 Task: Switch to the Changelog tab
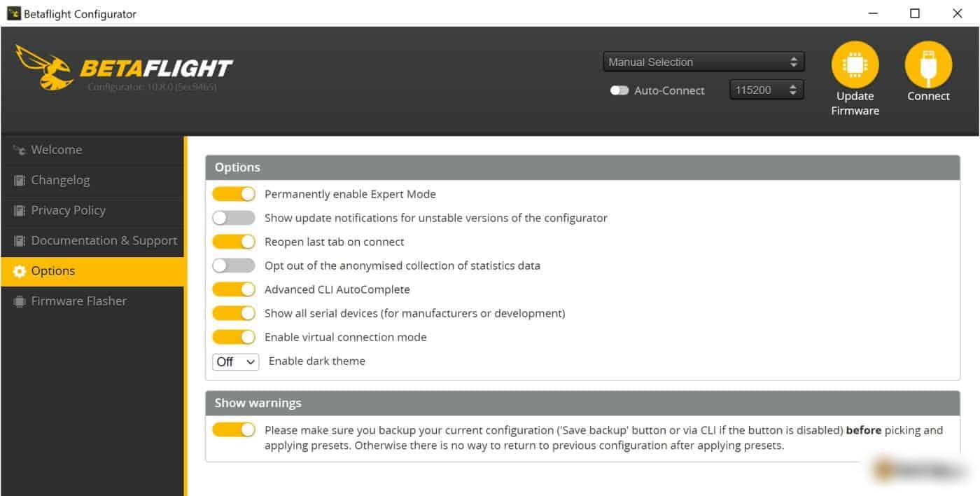click(92, 180)
